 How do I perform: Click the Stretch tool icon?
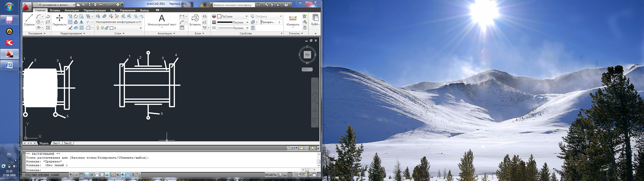[82, 16]
